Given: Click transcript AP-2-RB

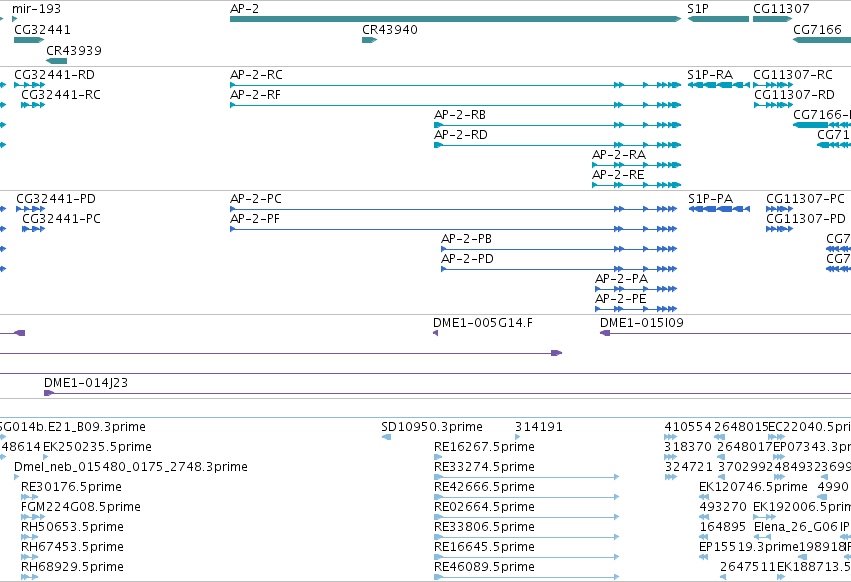Looking at the screenshot, I should [557, 125].
